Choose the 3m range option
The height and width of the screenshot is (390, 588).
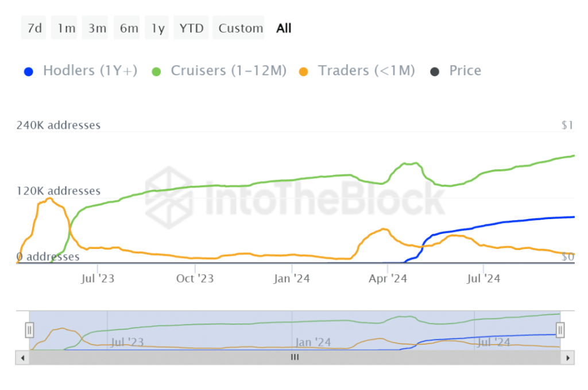[97, 28]
